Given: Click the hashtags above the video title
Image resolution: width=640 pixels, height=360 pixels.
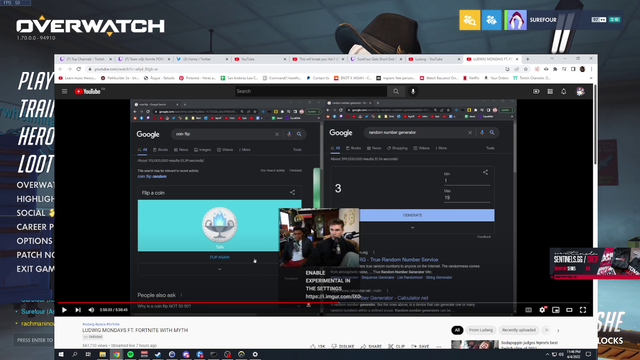Looking at the screenshot, I should pyautogui.click(x=101, y=324).
